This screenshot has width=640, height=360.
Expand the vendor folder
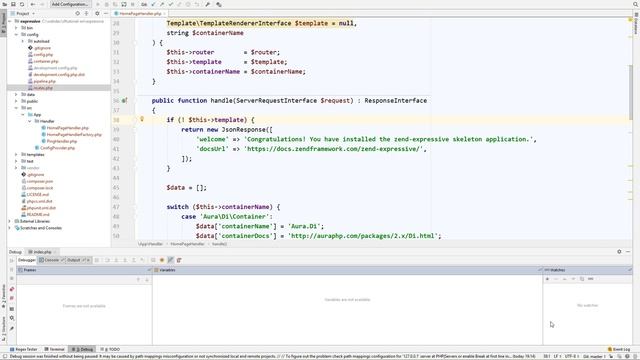coord(16,168)
